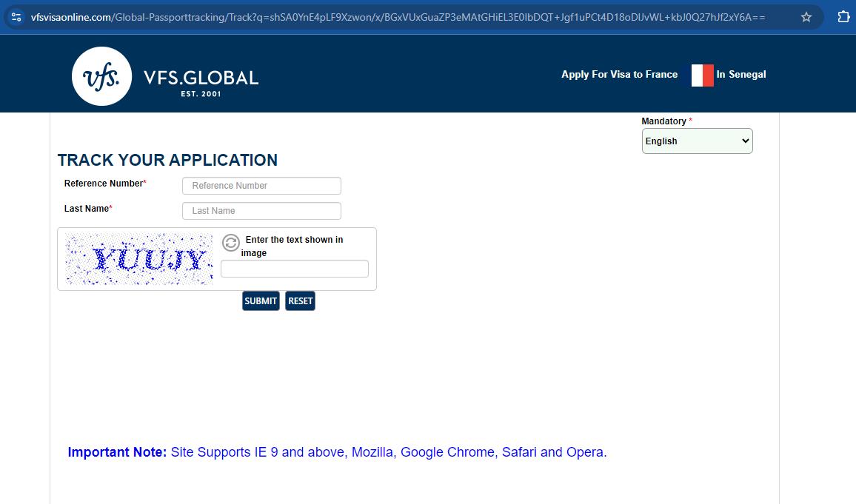
Task: Click the TRACK YOUR APPLICATION heading
Action: [x=167, y=160]
